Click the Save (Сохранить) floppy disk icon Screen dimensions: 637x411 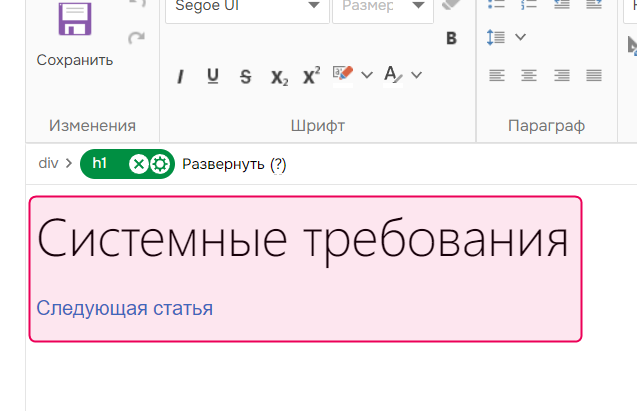[x=75, y=19]
